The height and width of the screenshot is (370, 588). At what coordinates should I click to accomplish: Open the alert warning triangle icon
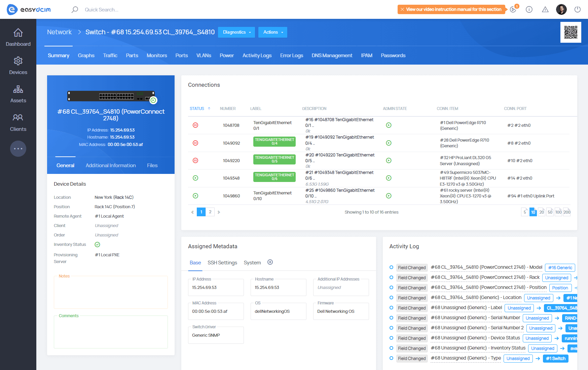point(545,9)
